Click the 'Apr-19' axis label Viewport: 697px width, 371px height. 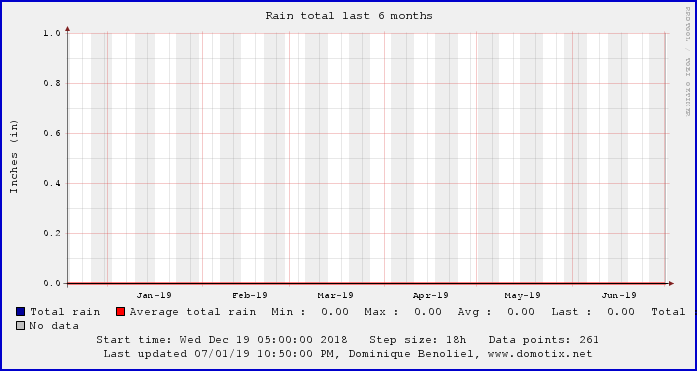tap(431, 295)
